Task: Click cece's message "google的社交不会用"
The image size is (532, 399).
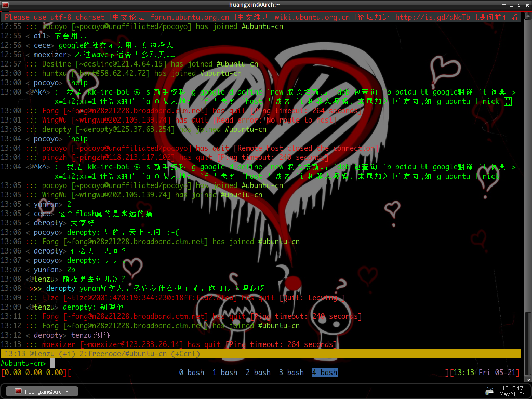Action: [x=95, y=45]
